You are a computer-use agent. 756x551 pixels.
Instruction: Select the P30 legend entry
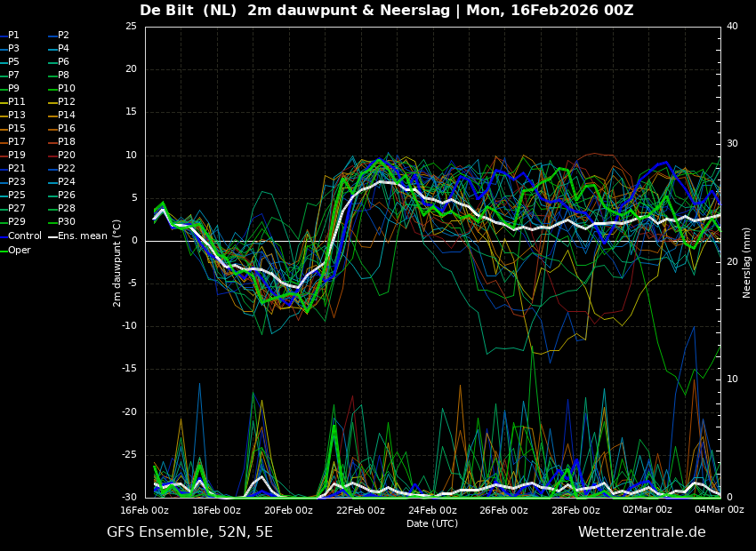(x=67, y=222)
